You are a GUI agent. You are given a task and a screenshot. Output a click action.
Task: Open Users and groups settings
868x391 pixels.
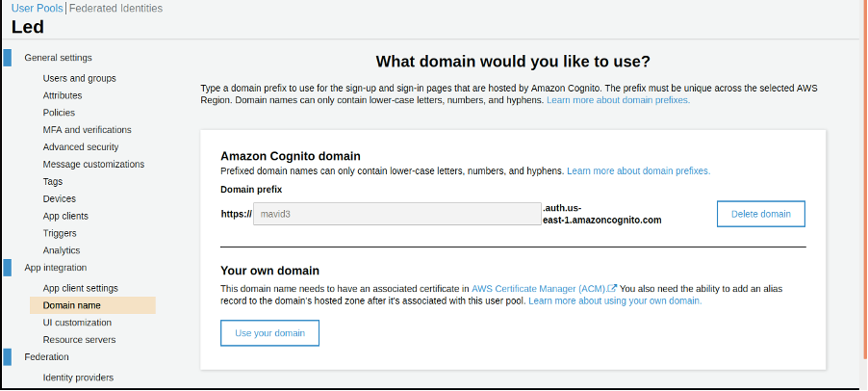pos(79,78)
